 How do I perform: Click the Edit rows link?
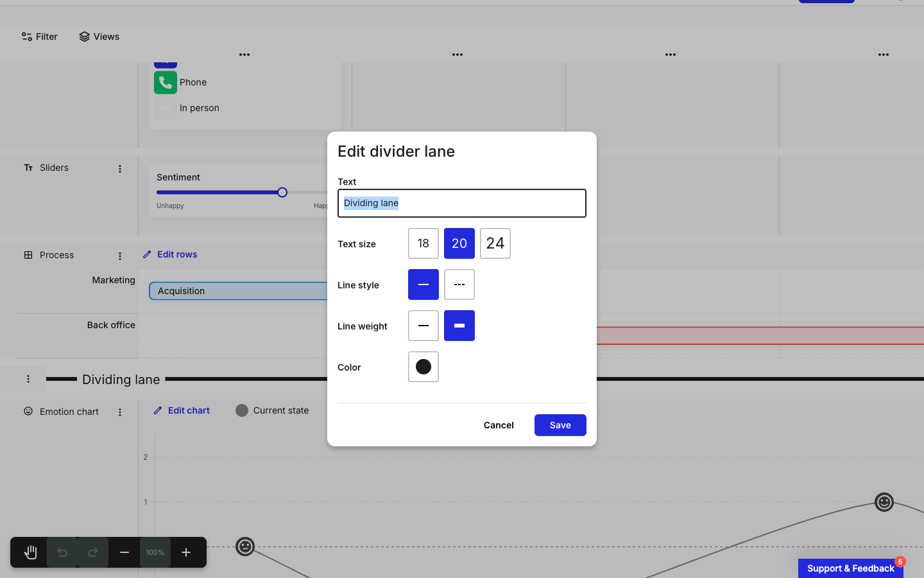click(x=170, y=254)
